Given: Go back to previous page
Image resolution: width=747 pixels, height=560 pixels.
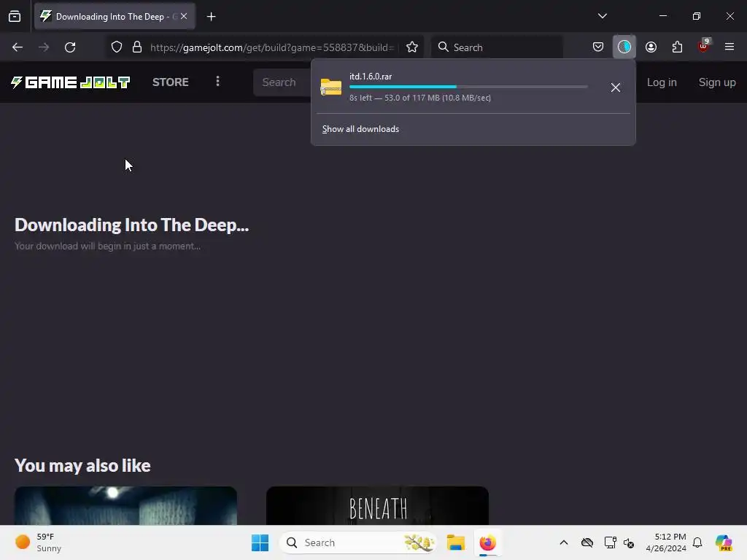Looking at the screenshot, I should click(18, 47).
